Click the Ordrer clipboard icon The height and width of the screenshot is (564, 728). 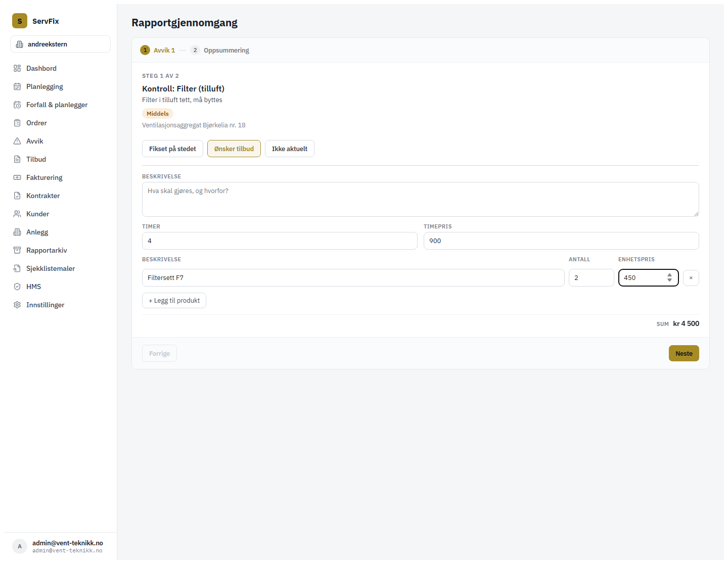17,123
